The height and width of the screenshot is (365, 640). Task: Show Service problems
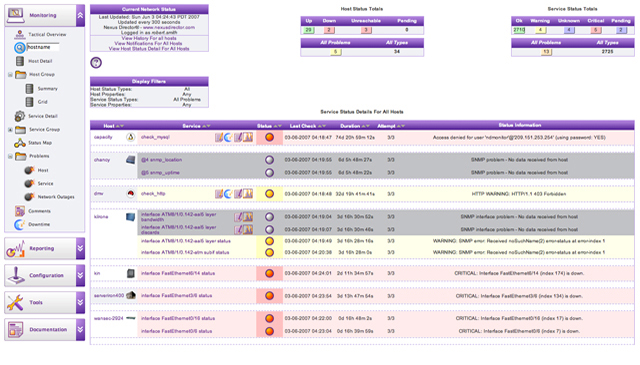pos(45,184)
